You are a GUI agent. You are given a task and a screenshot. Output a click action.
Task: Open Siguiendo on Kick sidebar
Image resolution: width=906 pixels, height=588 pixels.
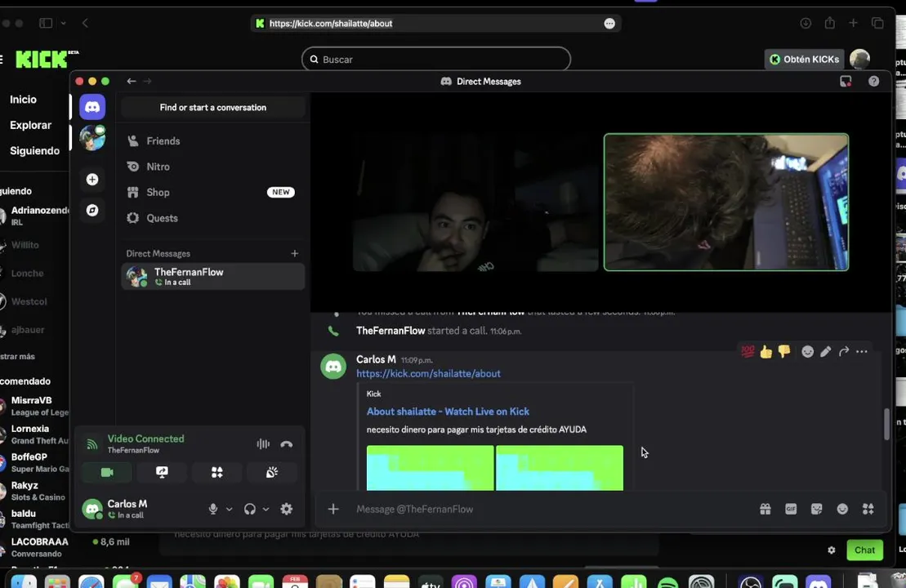(34, 151)
